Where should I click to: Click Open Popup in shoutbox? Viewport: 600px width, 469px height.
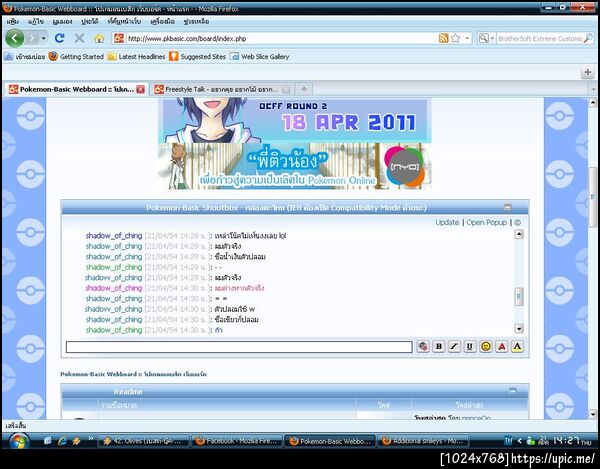[486, 222]
